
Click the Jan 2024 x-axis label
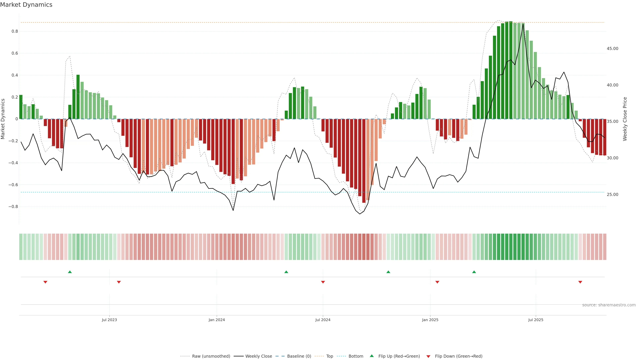pyautogui.click(x=217, y=320)
